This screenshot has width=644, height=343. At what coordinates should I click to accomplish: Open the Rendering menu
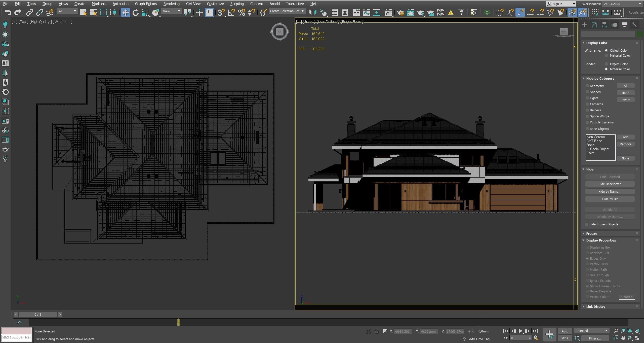click(x=171, y=4)
